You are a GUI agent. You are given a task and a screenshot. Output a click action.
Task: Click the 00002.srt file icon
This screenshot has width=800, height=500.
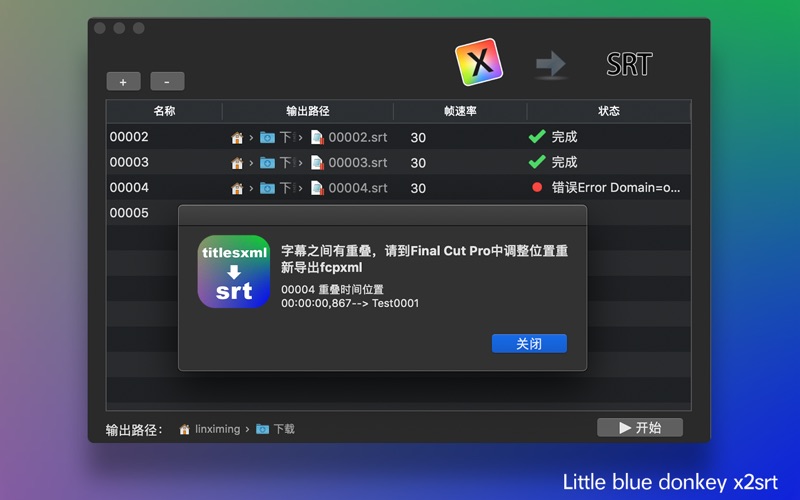pos(317,138)
